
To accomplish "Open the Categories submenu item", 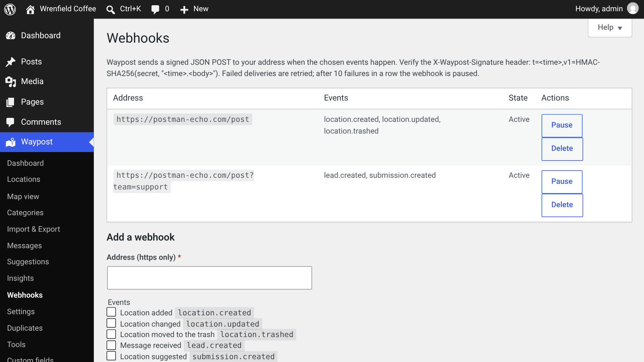I will pos(25,213).
